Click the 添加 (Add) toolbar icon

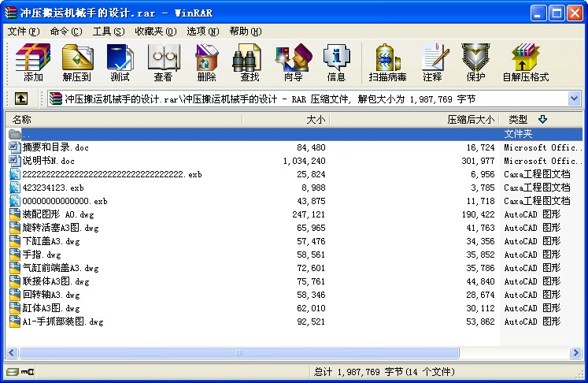click(33, 62)
